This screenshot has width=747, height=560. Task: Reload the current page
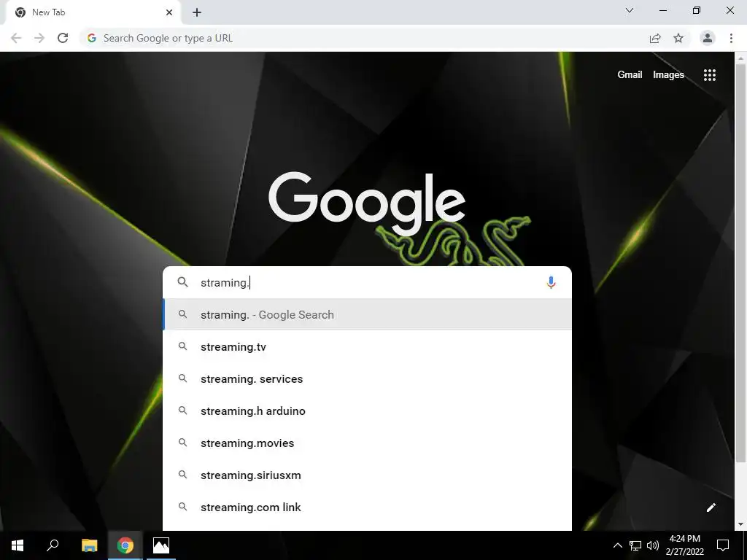tap(63, 38)
